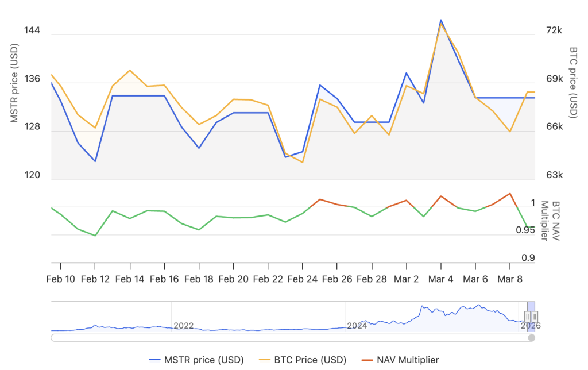Jump to 2022 in the navigator timeline

(184, 326)
